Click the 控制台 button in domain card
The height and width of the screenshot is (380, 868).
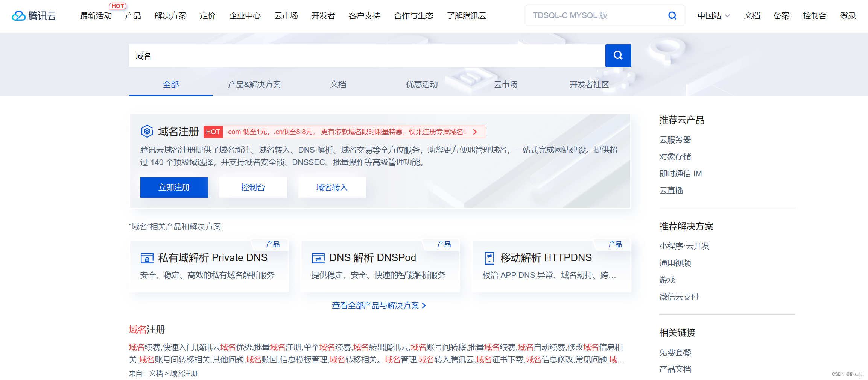point(253,188)
